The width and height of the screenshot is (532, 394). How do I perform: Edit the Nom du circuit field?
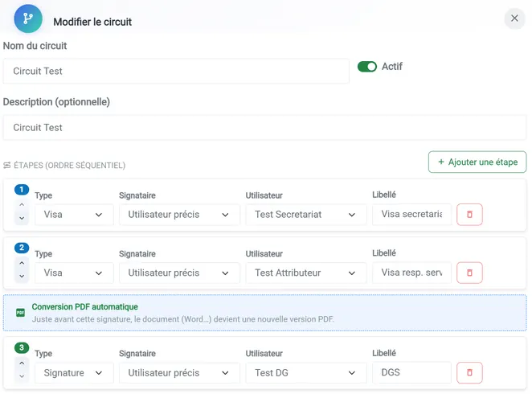(176, 71)
